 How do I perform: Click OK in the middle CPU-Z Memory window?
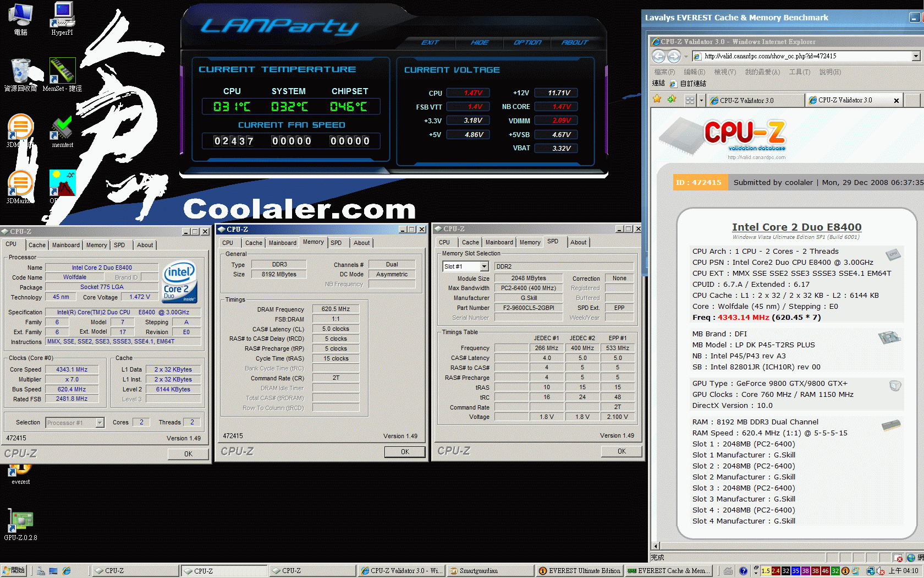[405, 452]
